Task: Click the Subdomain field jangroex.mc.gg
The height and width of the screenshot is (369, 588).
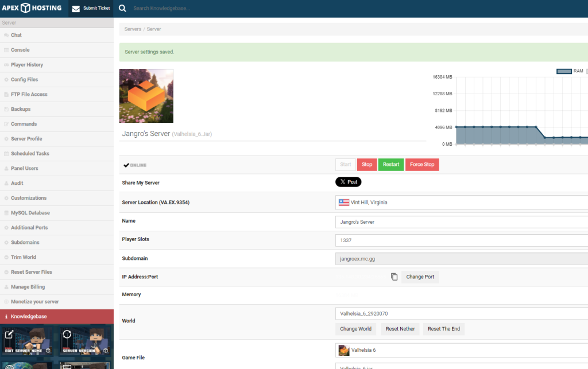Action: tap(462, 259)
